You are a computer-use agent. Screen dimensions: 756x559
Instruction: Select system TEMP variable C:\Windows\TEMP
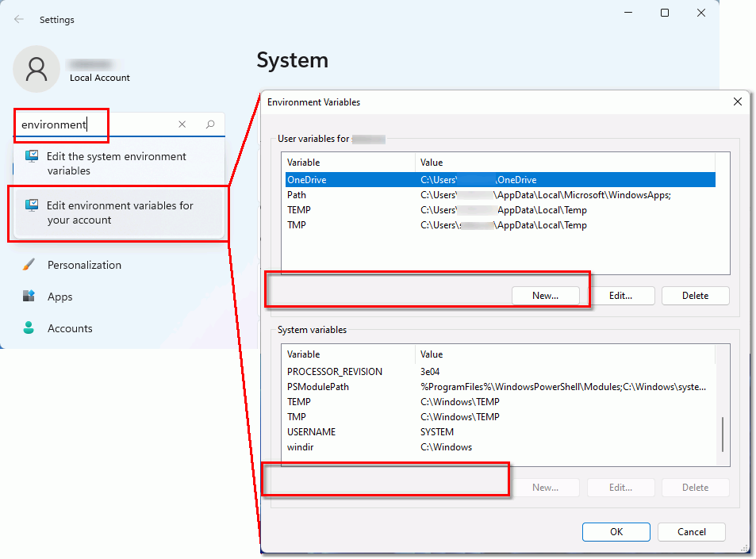[500, 401]
